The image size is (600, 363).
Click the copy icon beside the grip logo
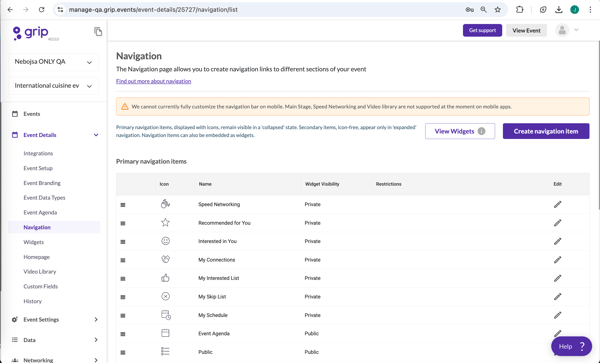point(98,32)
